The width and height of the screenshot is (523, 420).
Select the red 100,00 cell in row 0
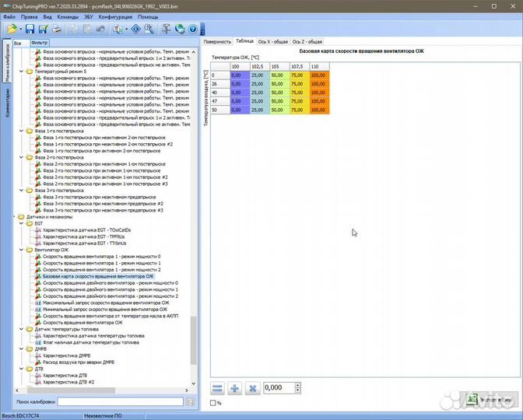pos(318,75)
